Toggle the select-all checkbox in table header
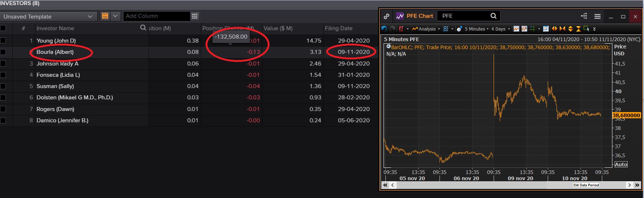Screen dimensions: 644x198 [x=3, y=28]
